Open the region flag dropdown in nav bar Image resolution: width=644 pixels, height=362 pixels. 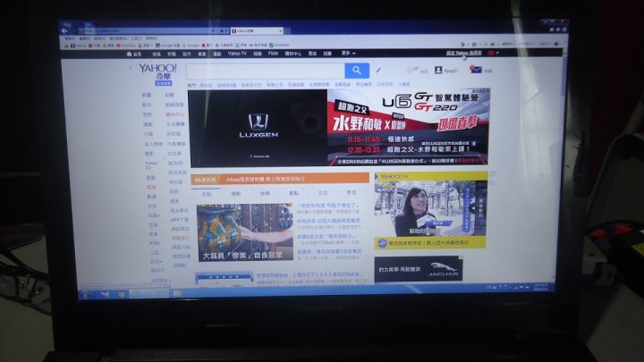[x=493, y=53]
